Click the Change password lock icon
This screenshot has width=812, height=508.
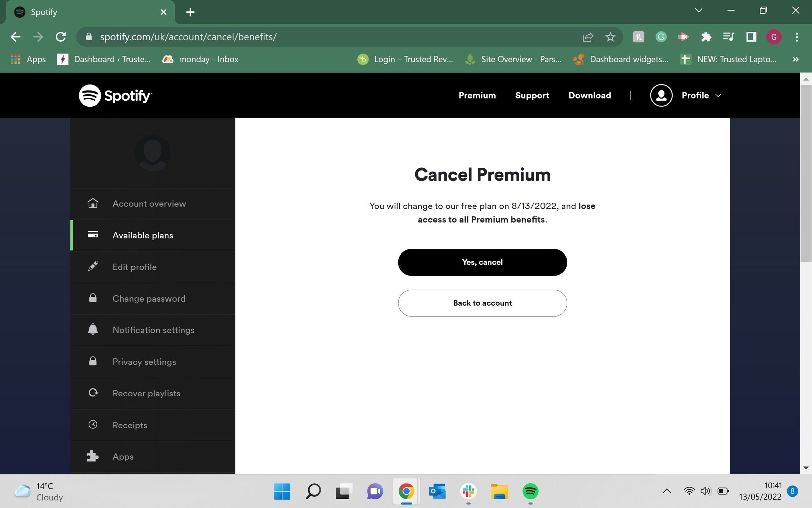point(93,298)
